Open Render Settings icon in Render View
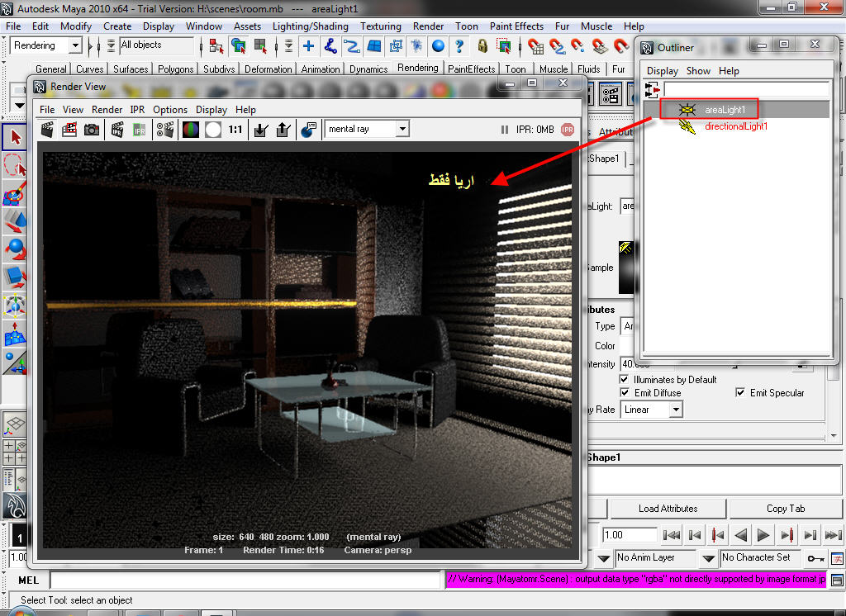Image resolution: width=846 pixels, height=616 pixels. pyautogui.click(x=165, y=130)
